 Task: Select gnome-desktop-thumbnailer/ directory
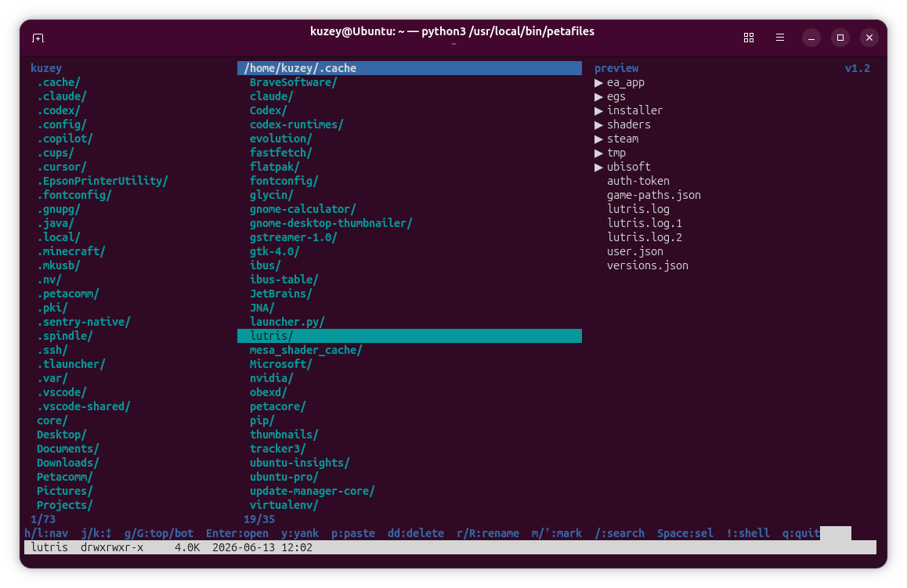tap(331, 223)
